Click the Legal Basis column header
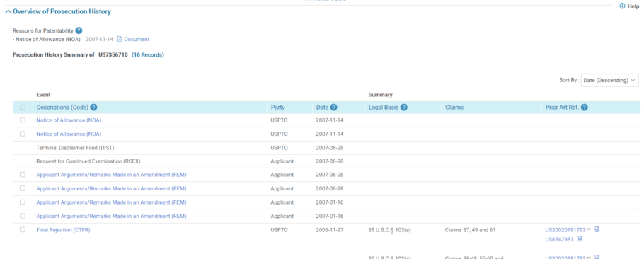The height and width of the screenshot is (259, 644). point(384,108)
